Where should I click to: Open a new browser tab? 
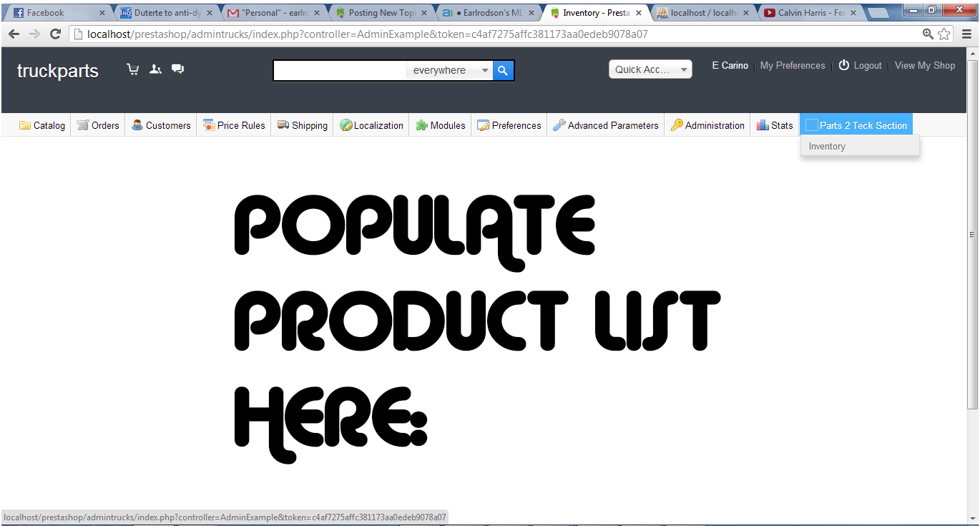tap(878, 13)
